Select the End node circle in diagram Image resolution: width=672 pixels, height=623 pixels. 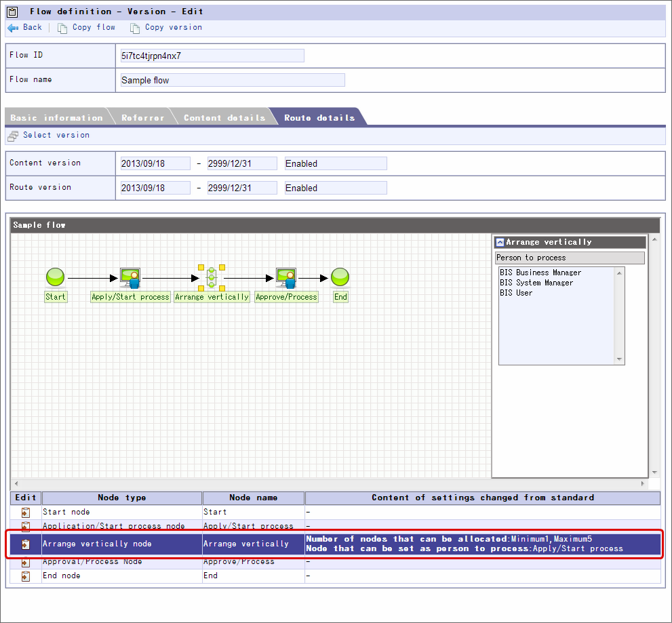(x=340, y=277)
